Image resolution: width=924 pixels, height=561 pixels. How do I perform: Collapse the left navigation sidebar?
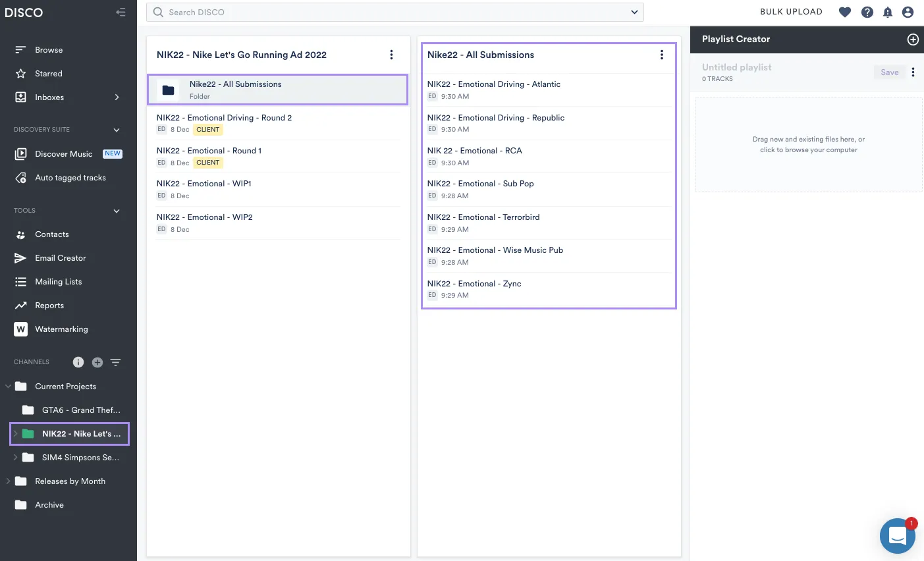121,12
